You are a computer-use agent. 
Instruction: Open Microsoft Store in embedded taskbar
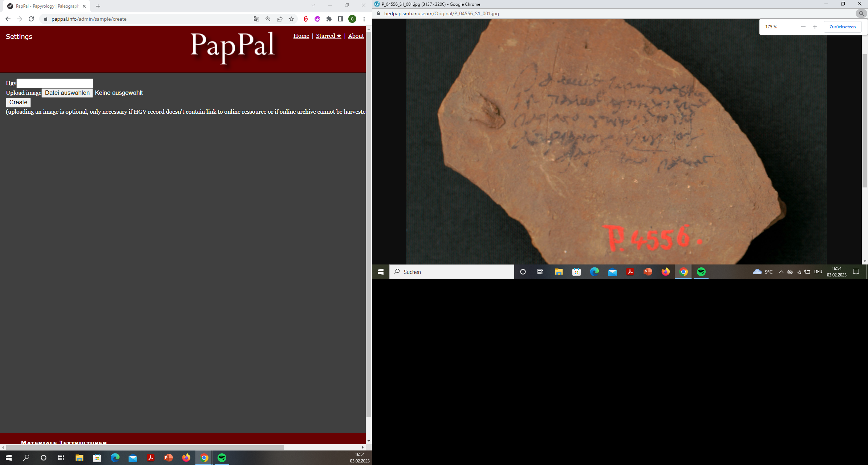(576, 272)
